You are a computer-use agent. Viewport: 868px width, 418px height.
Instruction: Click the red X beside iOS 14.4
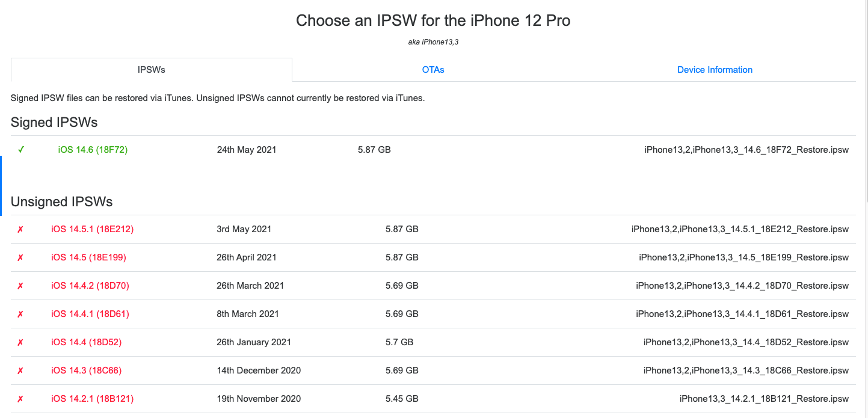20,342
